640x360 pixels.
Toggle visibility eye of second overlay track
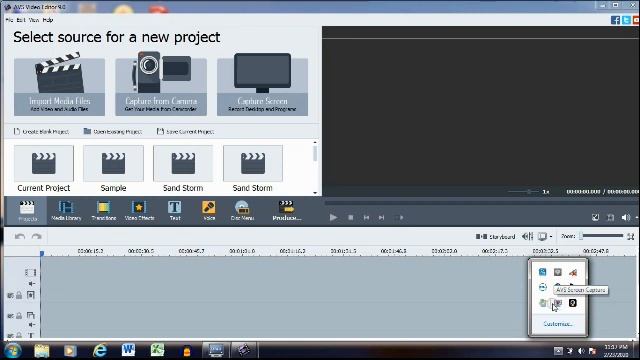click(x=11, y=316)
